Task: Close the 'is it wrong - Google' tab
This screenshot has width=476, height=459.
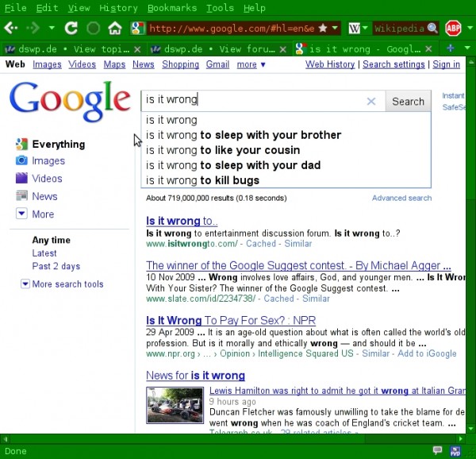Action: 428,48
